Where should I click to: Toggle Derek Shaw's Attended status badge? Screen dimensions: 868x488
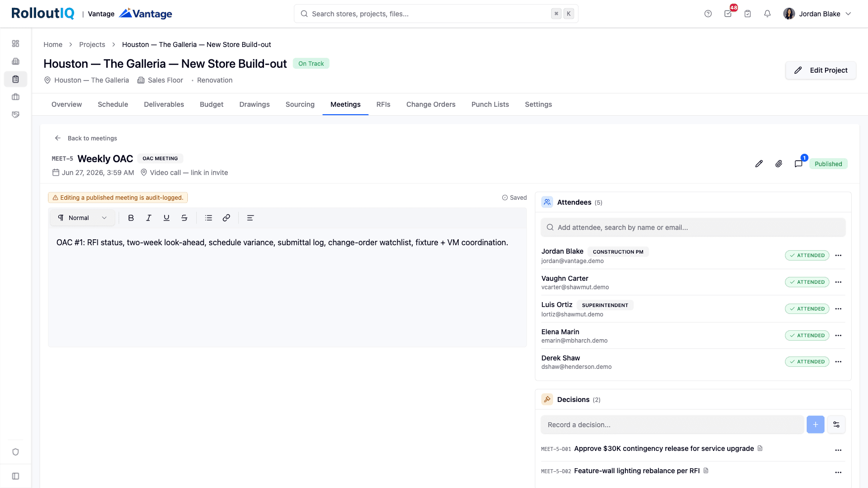pos(807,362)
